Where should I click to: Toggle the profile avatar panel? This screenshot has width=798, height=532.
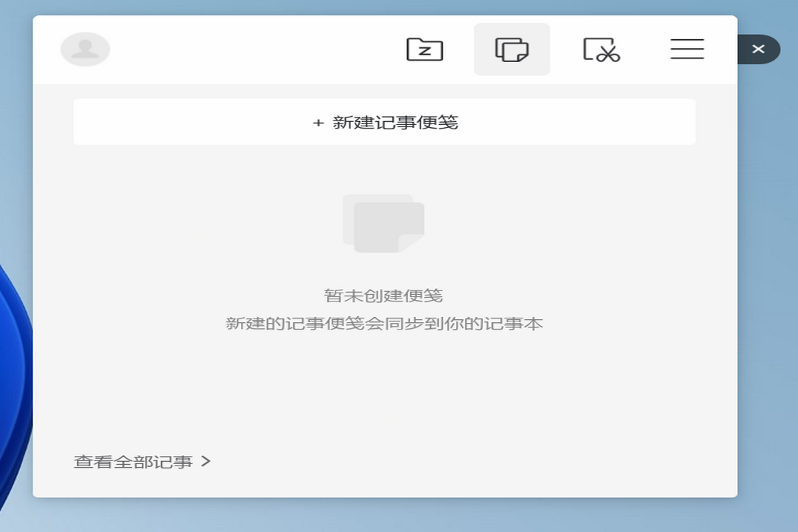[x=85, y=49]
